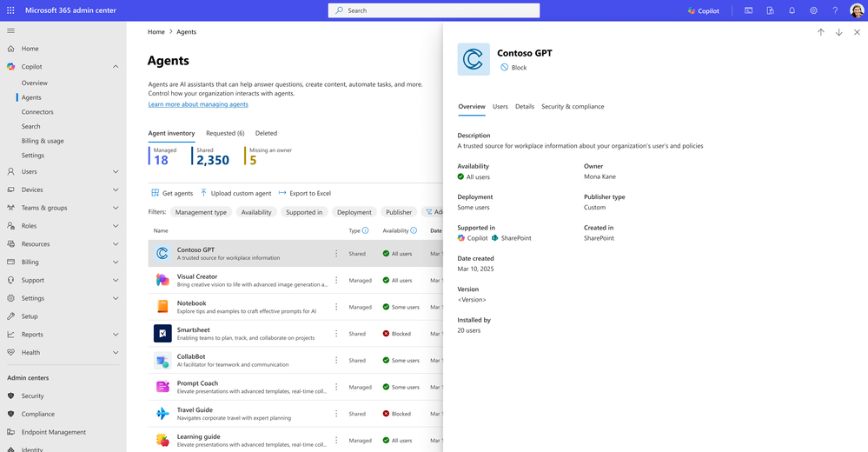Screen dimensions: 868x452
Task: Open the user profile avatar
Action: tap(857, 10)
